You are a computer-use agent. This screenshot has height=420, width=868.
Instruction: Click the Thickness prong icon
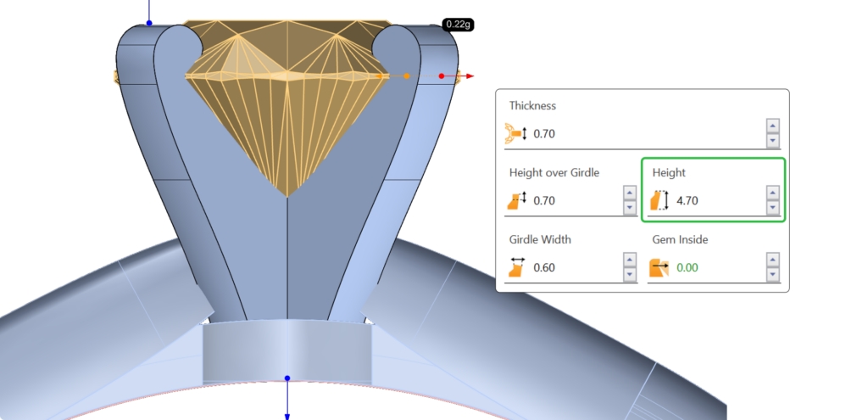[515, 133]
